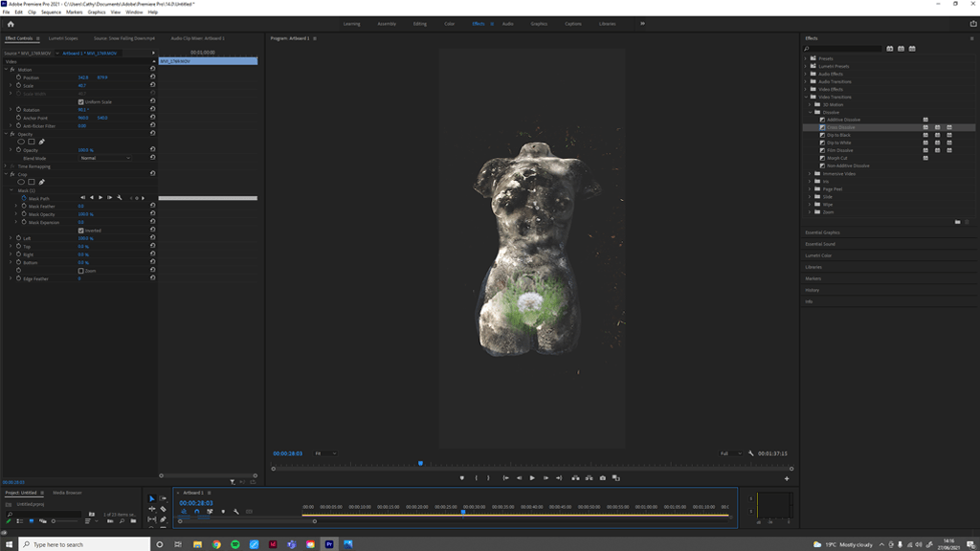The width and height of the screenshot is (980, 551).
Task: Click the New Custom Bin folder icon
Action: (x=957, y=222)
